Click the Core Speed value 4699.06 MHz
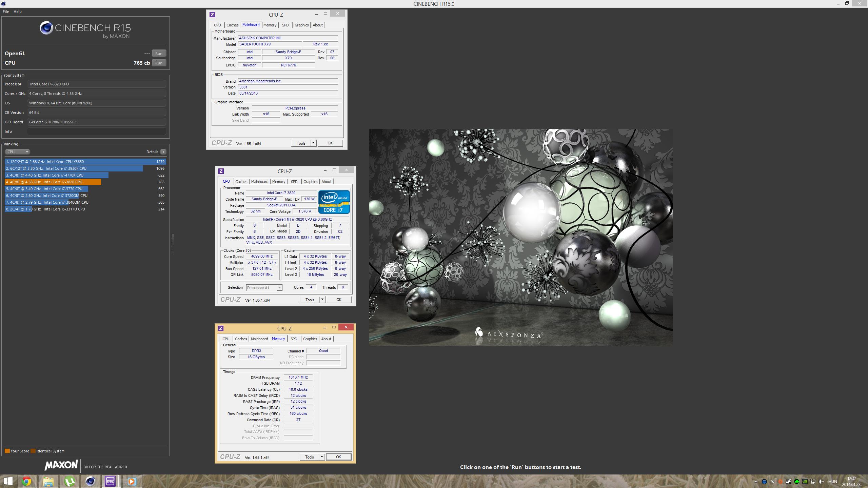Screen dimensions: 868x488 pos(262,257)
